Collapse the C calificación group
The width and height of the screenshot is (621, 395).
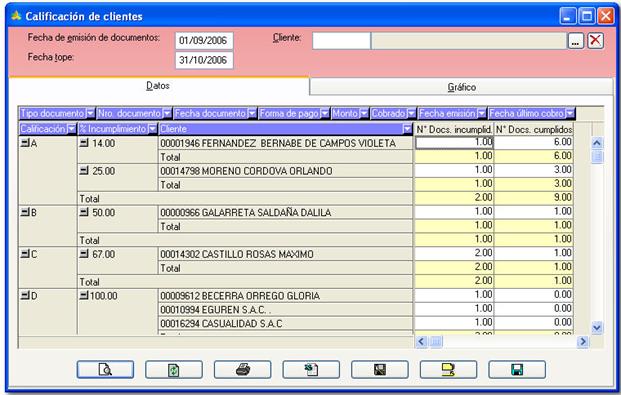coord(25,254)
